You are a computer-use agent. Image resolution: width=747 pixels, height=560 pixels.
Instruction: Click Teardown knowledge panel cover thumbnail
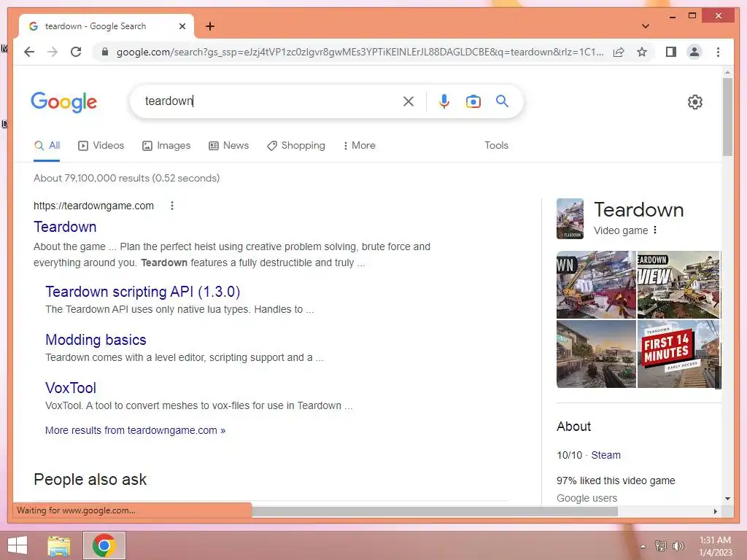(570, 219)
